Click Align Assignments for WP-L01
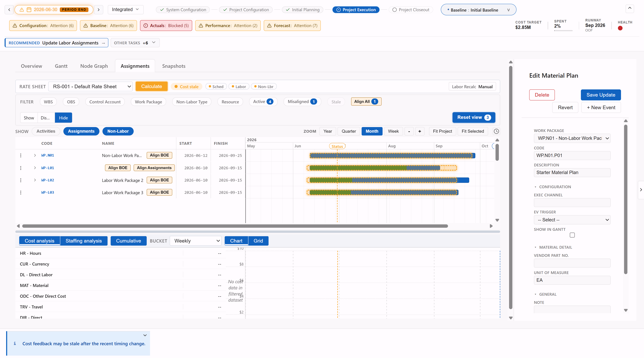 point(154,168)
